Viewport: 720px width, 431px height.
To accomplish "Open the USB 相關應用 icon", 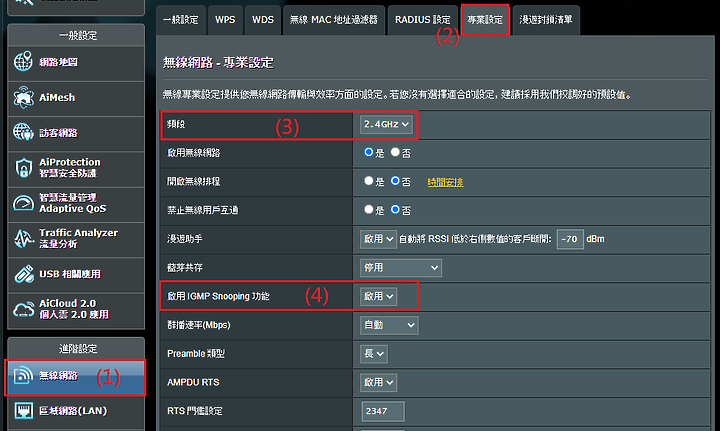I will point(24,274).
